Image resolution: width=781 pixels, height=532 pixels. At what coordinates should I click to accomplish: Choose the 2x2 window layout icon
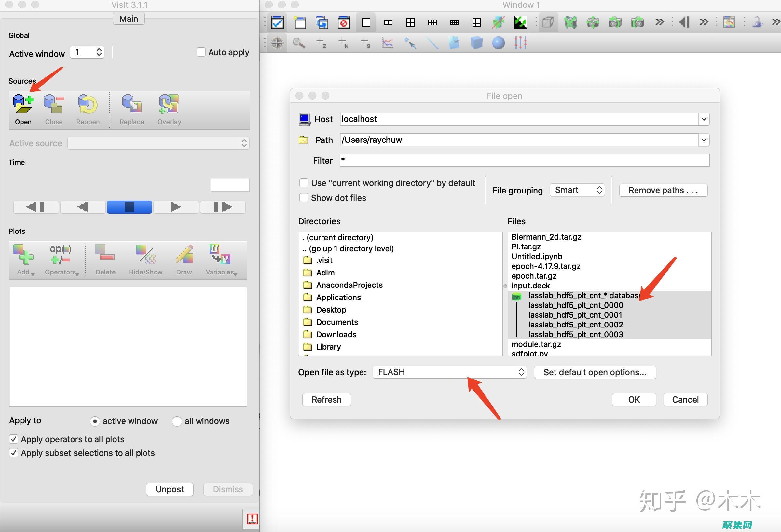click(x=410, y=22)
